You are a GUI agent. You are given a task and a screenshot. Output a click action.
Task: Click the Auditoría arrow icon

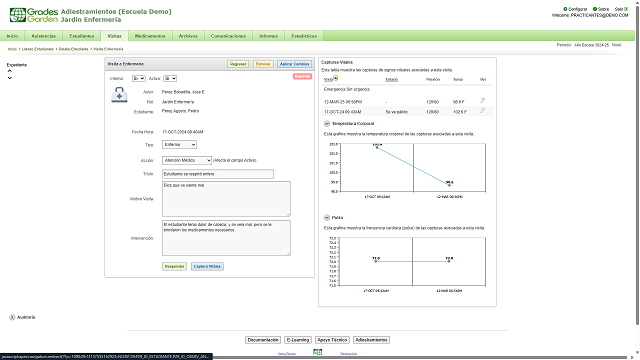point(12,317)
